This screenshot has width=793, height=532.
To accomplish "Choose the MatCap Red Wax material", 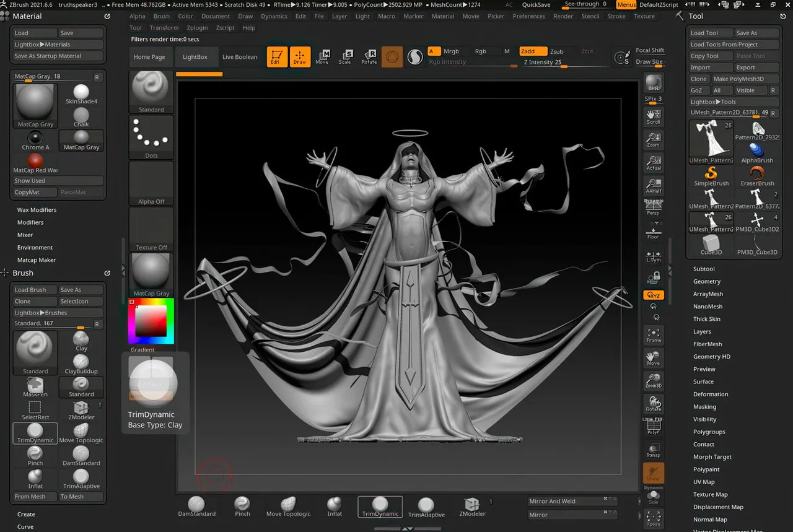I will click(x=35, y=164).
